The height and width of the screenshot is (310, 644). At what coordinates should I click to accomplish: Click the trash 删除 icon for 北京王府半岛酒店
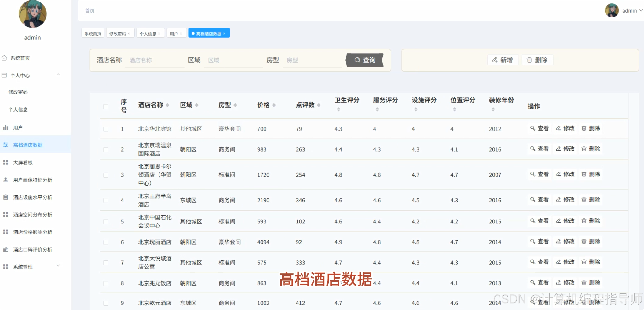click(584, 200)
